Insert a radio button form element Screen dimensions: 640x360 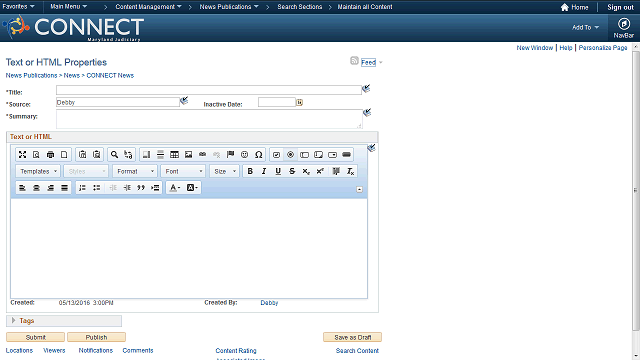(290, 155)
